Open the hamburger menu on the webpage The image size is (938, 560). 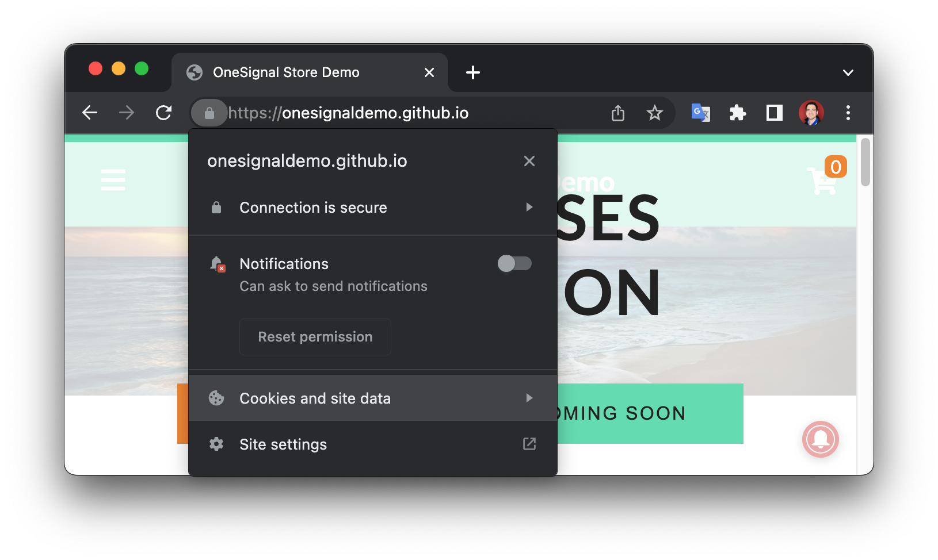point(113,179)
